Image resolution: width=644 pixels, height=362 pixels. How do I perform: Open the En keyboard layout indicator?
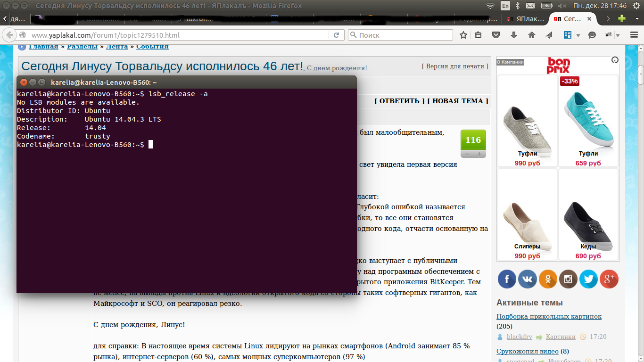505,6
